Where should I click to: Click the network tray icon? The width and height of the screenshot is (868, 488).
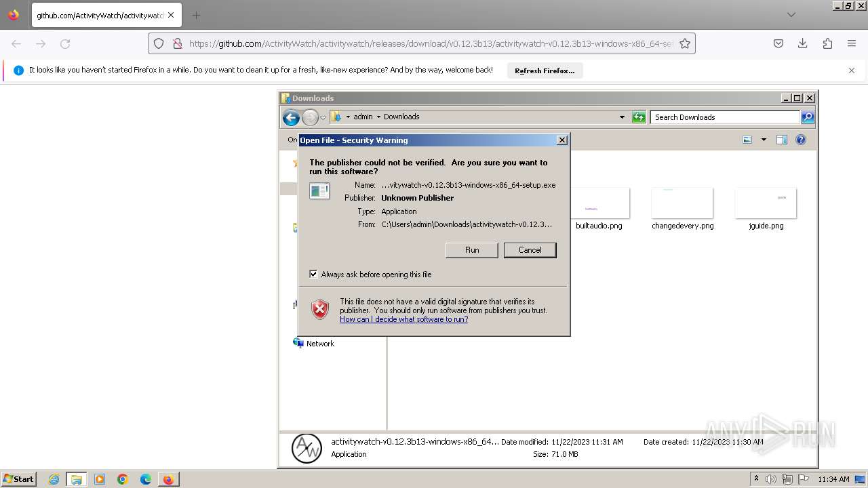[787, 479]
